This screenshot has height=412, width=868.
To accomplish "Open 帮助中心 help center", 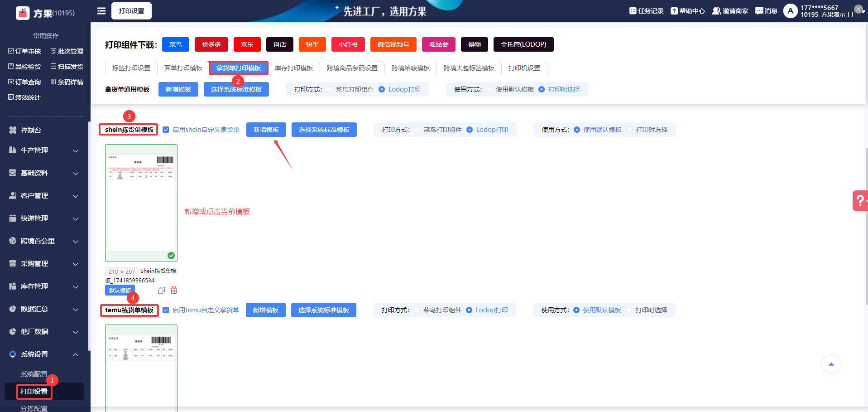I will (x=688, y=11).
